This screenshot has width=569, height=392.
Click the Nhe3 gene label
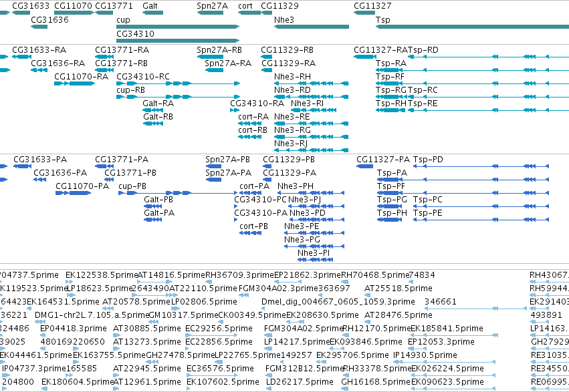point(284,19)
